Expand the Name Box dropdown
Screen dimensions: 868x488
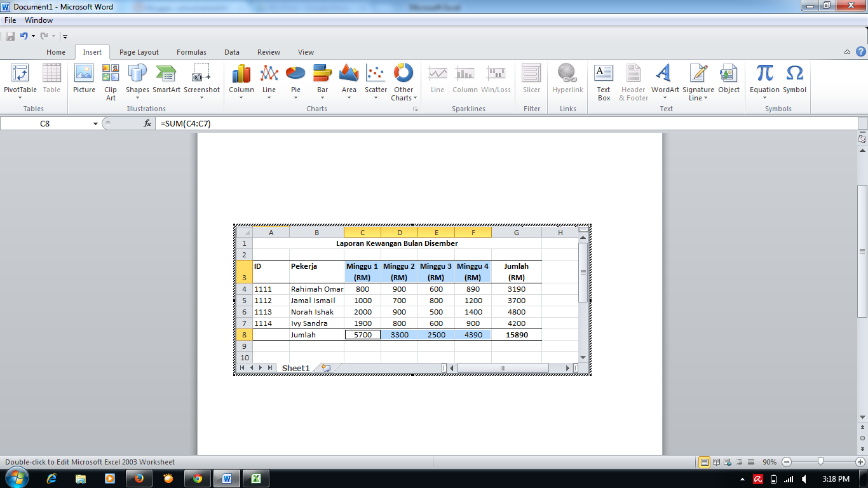point(95,123)
